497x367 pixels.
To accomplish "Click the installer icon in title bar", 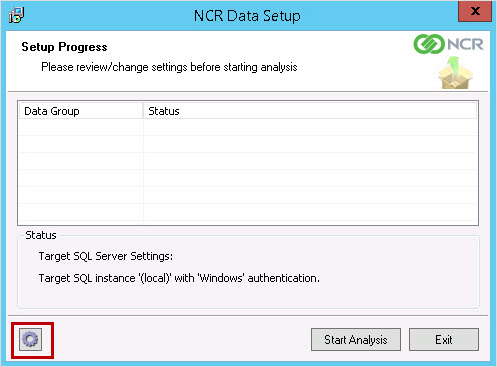I will pos(16,15).
